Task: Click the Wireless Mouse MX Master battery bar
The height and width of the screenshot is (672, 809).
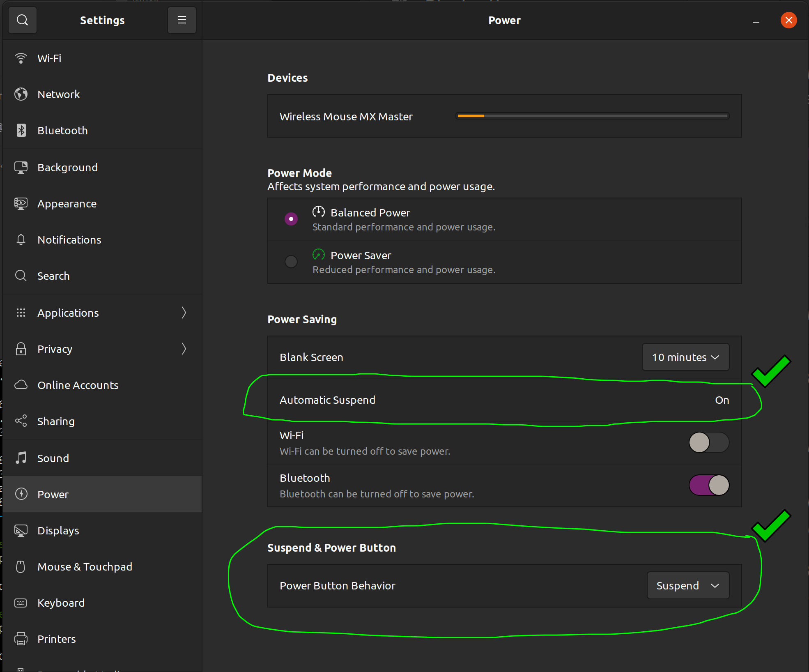Action: pos(592,116)
